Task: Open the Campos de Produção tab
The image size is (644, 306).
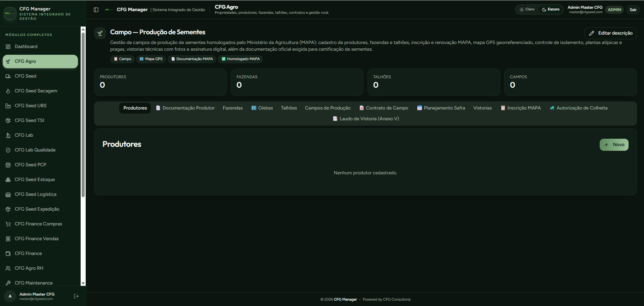Action: coord(328,108)
